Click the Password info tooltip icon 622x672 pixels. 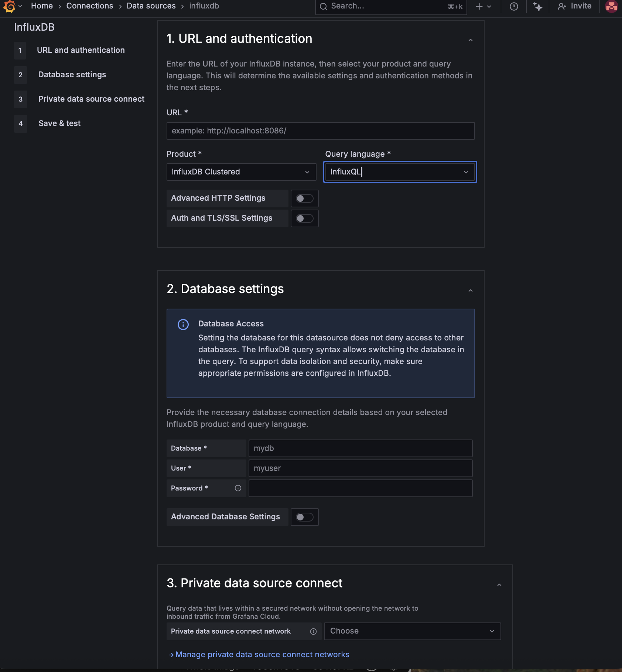tap(238, 488)
